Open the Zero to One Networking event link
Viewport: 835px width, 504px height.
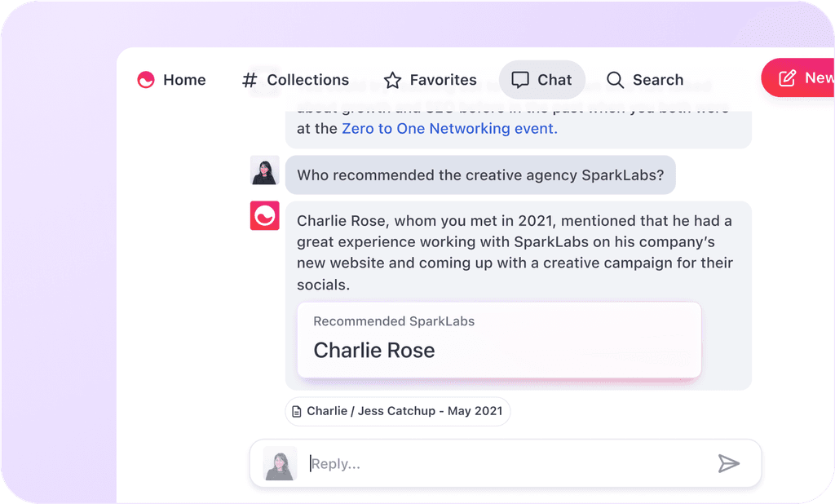(449, 128)
